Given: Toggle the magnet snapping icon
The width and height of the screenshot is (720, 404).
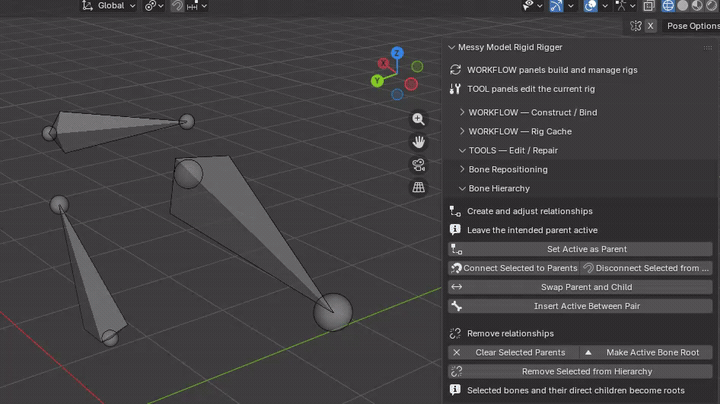Looking at the screenshot, I should coord(177,6).
